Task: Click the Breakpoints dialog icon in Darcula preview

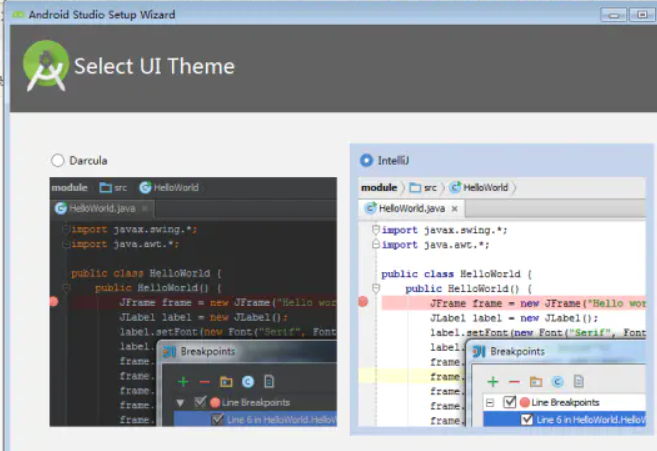Action: tap(169, 351)
